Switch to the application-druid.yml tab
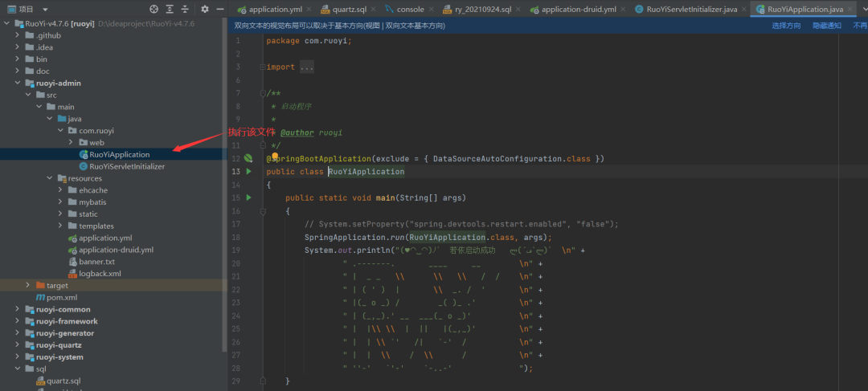 pos(579,10)
